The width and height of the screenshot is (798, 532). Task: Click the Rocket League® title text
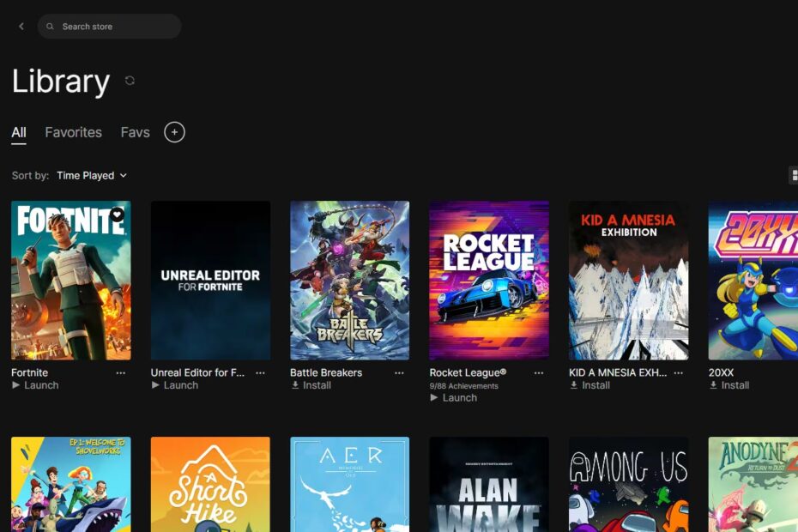[469, 372]
